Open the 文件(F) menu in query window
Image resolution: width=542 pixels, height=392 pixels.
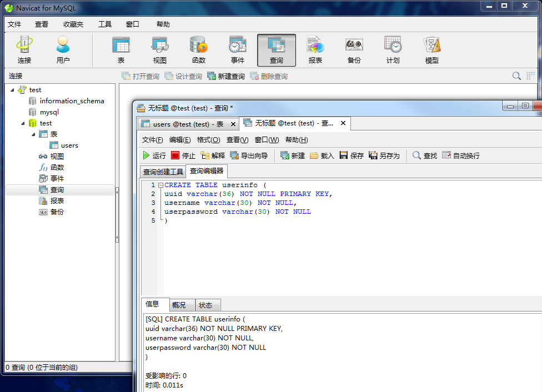coord(152,140)
